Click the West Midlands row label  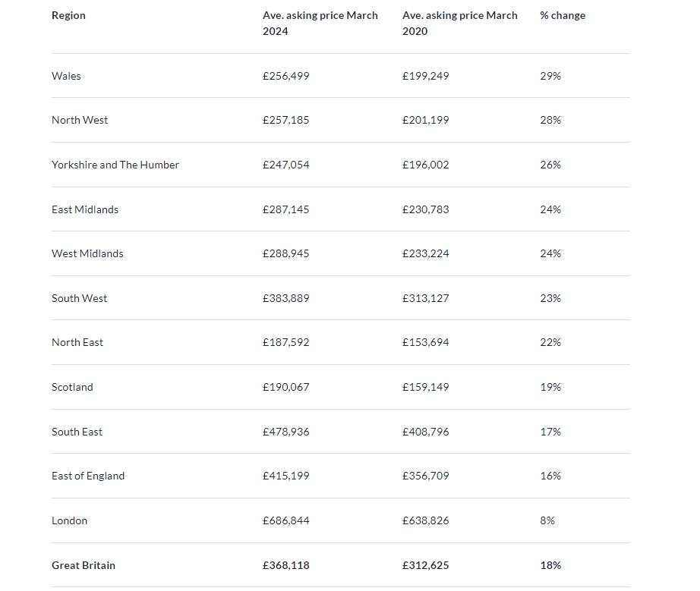87,253
